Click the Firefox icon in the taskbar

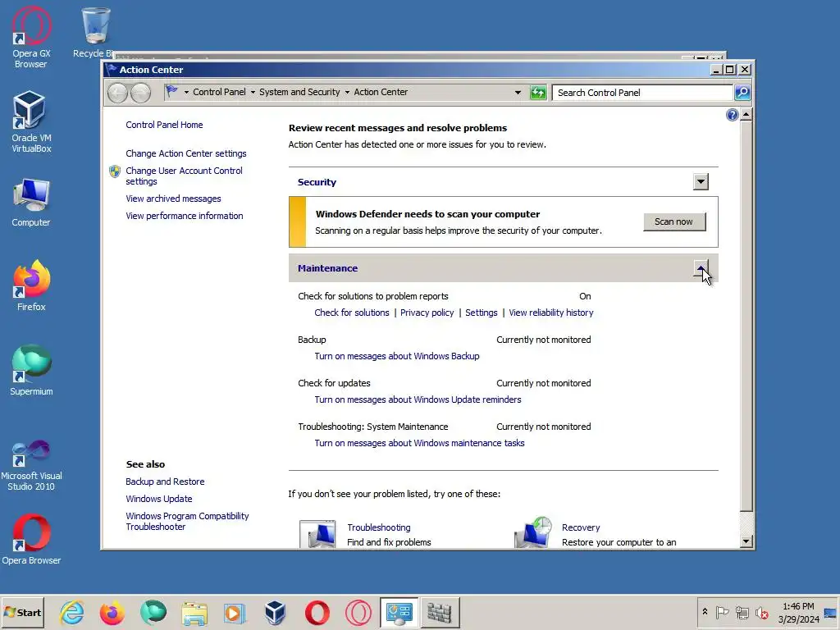[112, 612]
